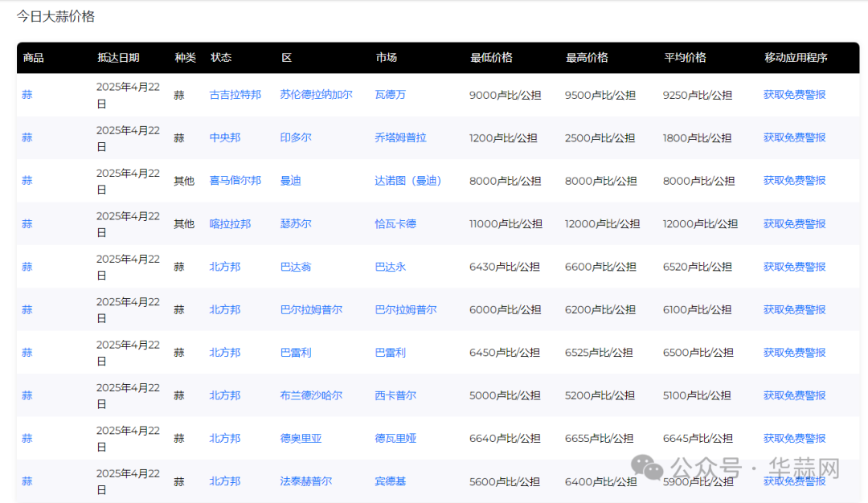This screenshot has height=503, width=868.
Task: Click the 蒜 commodity link in 恰瓦卡德 row
Action: 27,223
